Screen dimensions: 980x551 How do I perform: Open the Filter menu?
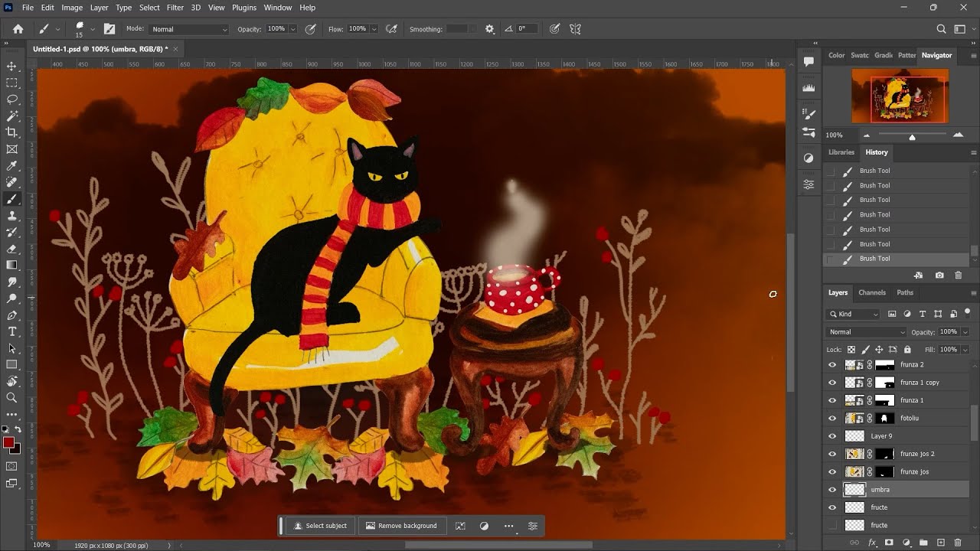[175, 8]
